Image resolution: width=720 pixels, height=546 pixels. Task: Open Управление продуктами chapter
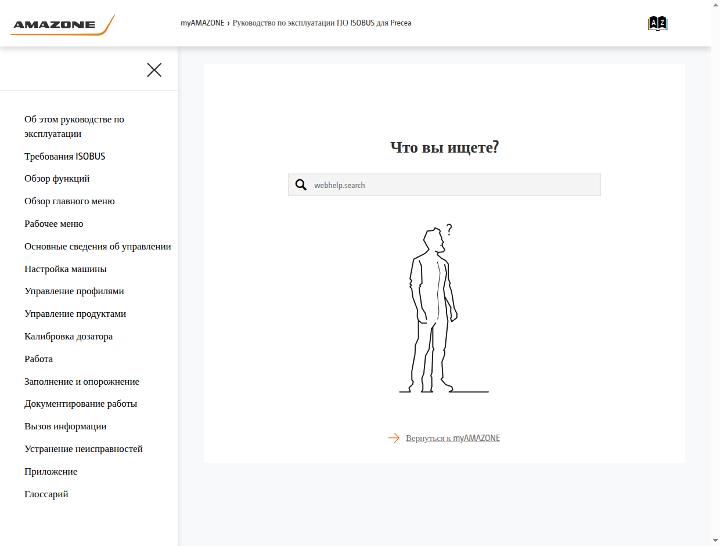click(x=75, y=314)
